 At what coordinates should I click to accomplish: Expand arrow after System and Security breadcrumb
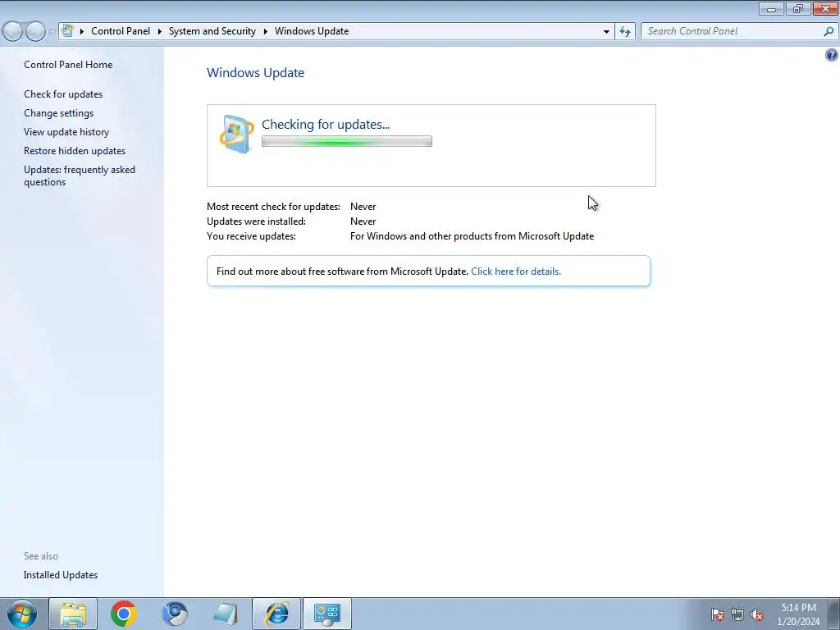point(265,31)
